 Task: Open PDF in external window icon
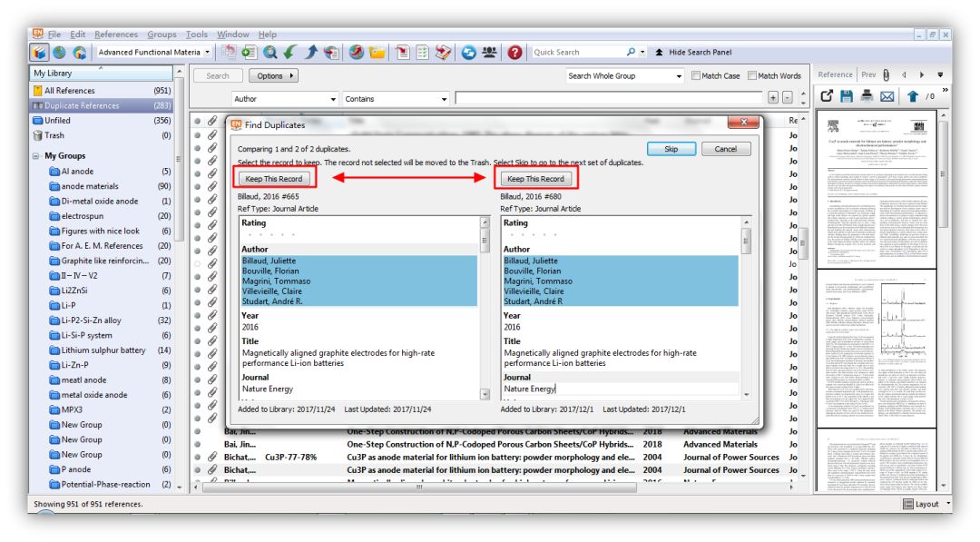(x=827, y=96)
